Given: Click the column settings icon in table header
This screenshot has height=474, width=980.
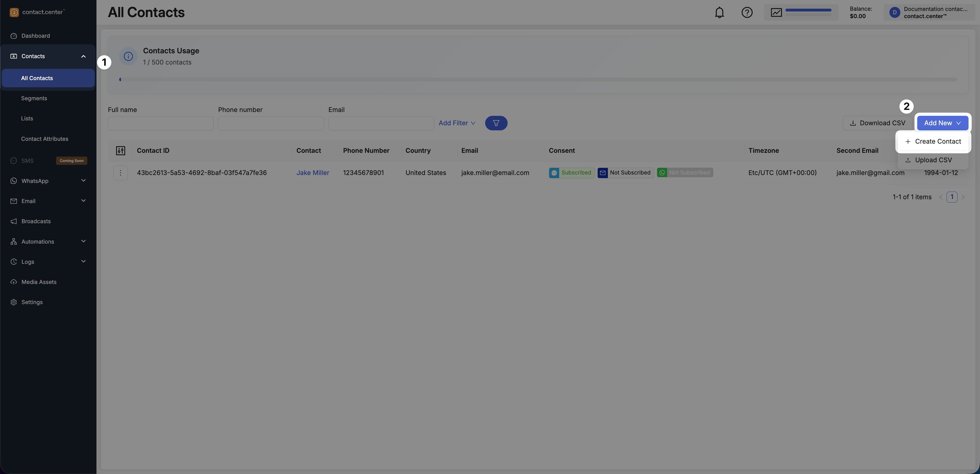Looking at the screenshot, I should pyautogui.click(x=121, y=151).
